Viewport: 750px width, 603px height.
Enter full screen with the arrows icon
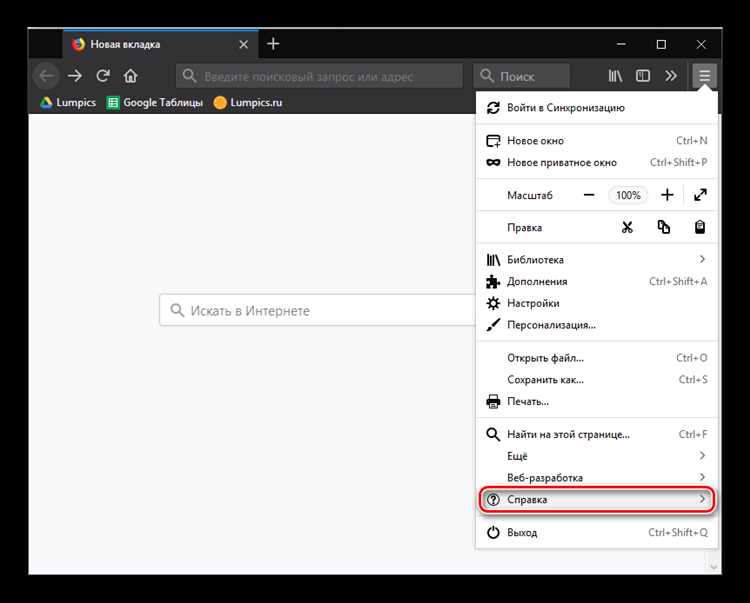700,195
